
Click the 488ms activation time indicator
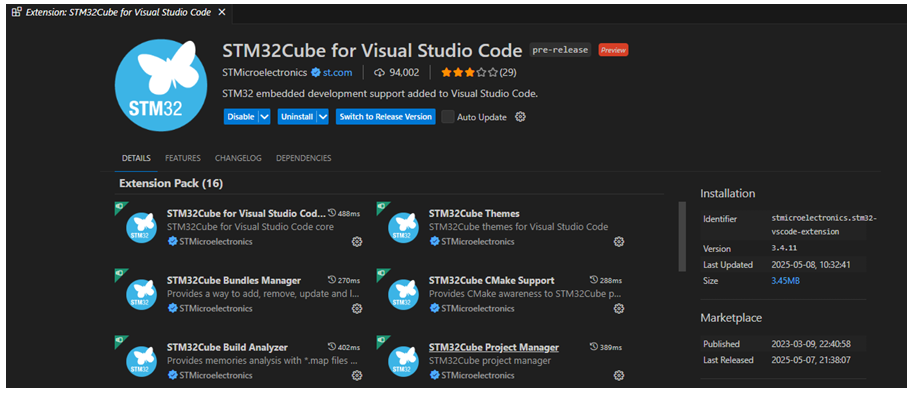[x=344, y=213]
